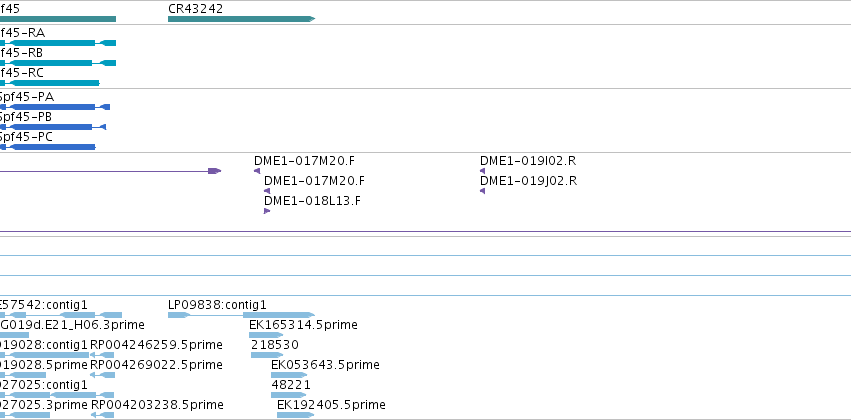Select the 218530 feature bar

(x=267, y=355)
